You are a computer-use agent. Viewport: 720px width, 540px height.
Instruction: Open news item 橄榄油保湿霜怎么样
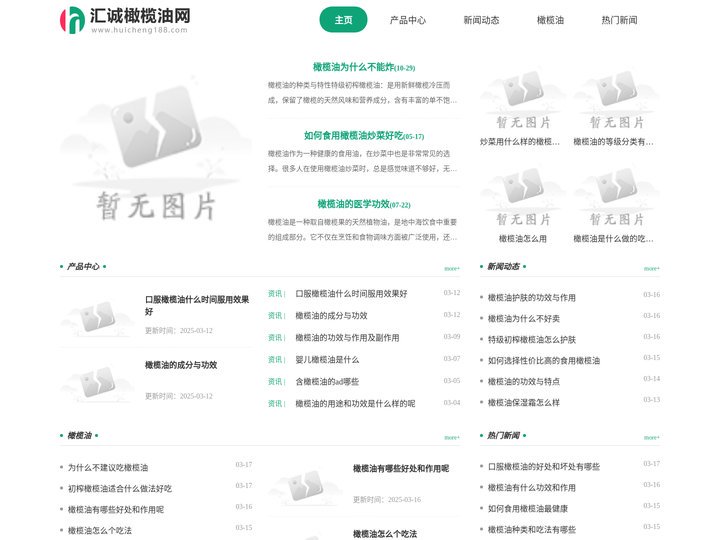coord(523,403)
